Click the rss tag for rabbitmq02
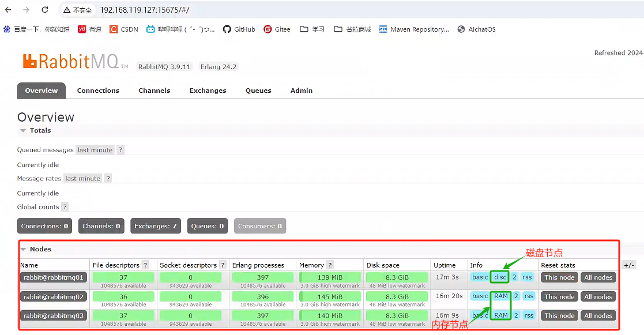 pos(529,296)
